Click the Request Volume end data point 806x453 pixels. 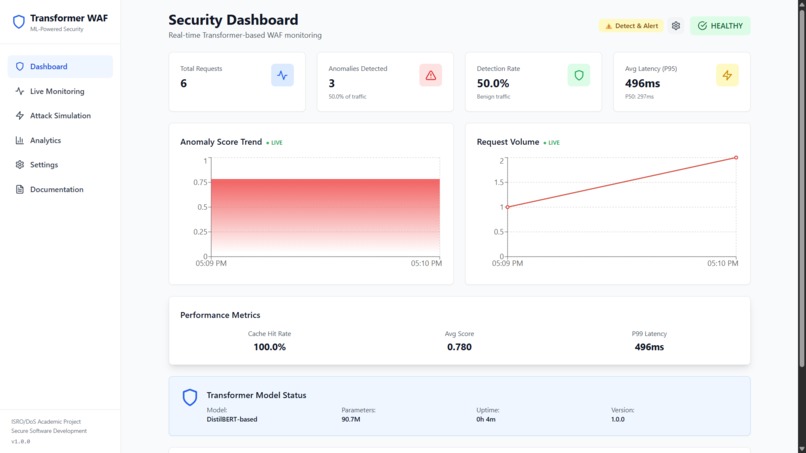tap(736, 158)
